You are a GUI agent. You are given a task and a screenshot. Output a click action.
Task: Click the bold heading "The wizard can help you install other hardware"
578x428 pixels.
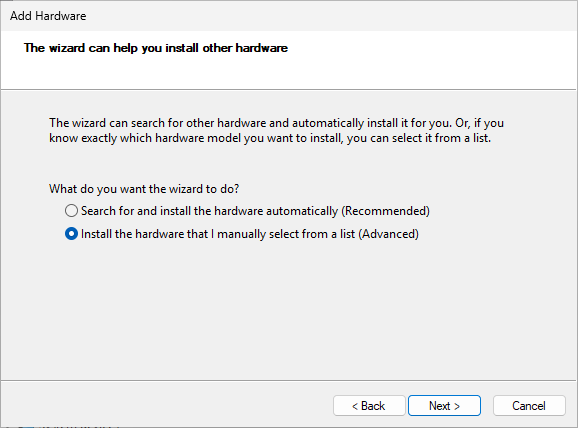pyautogui.click(x=156, y=48)
